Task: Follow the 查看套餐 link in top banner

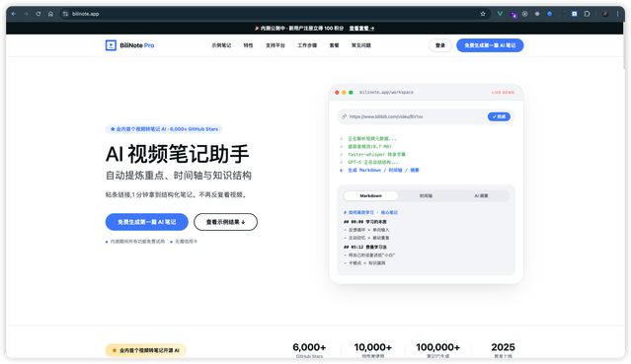Action: click(361, 29)
